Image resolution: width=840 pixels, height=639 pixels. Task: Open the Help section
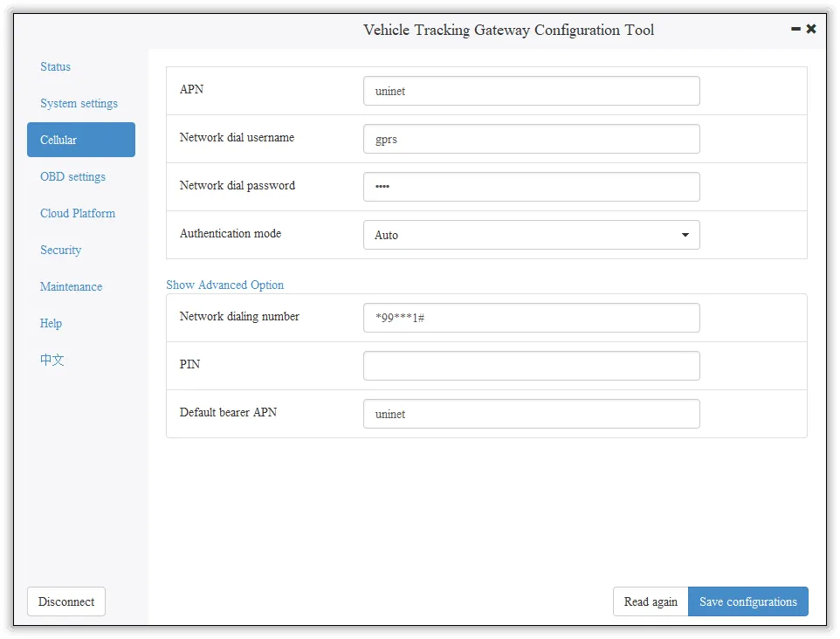tap(51, 324)
